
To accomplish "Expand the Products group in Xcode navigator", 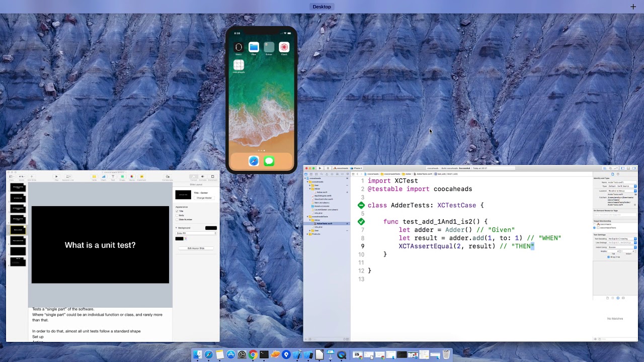I will coord(308,234).
